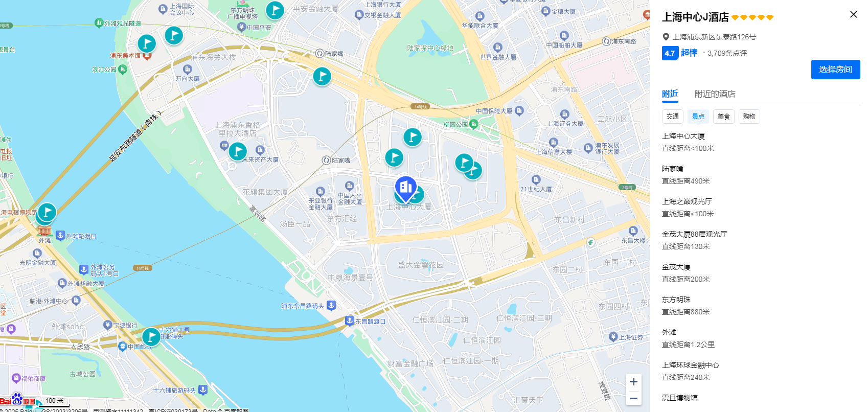Screen dimensions: 868x412
Task: Close the hotel detail panel
Action: [853, 14]
